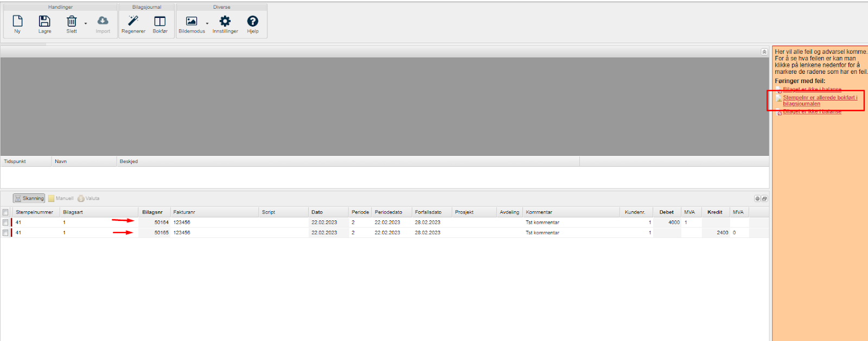This screenshot has width=868, height=341.
Task: Run Regenerer magic wand tool
Action: pyautogui.click(x=133, y=22)
